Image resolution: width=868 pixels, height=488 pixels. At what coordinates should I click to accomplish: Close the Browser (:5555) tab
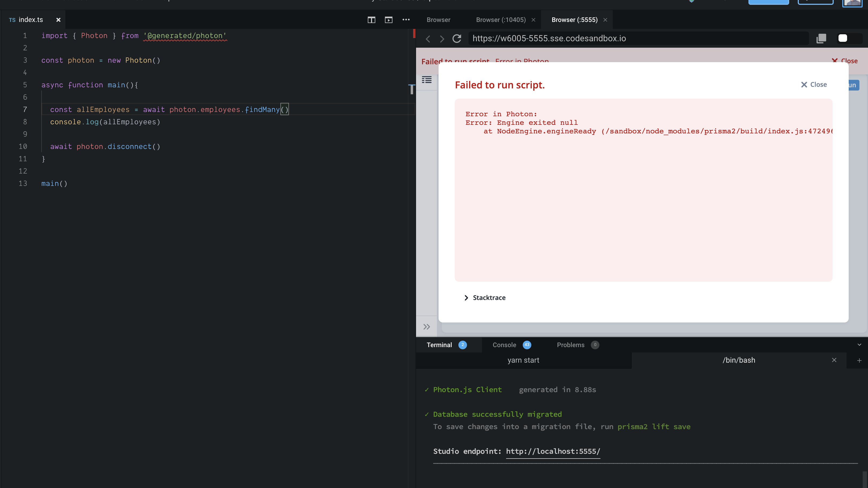pyautogui.click(x=605, y=20)
